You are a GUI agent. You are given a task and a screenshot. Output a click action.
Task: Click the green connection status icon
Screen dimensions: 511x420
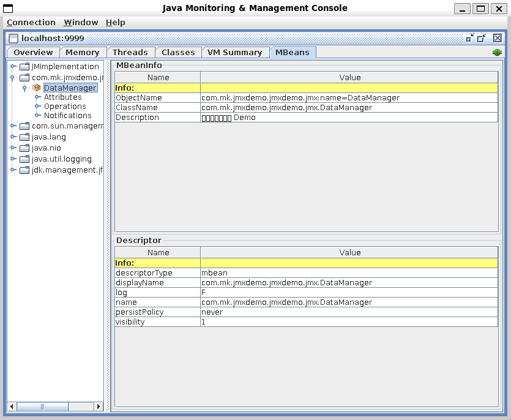click(x=497, y=53)
